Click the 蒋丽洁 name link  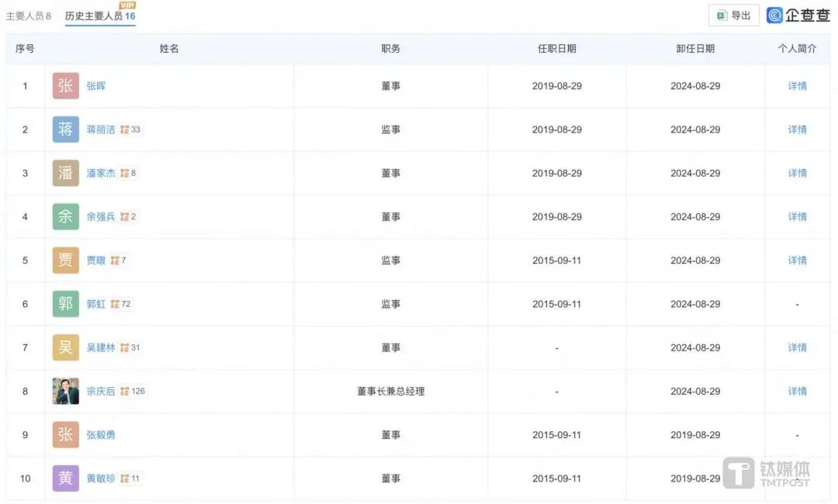coord(100,129)
